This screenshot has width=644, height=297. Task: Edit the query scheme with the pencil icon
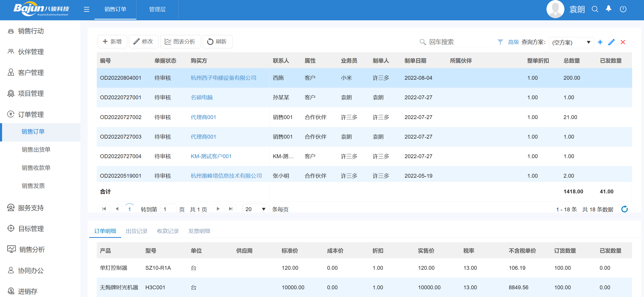611,42
